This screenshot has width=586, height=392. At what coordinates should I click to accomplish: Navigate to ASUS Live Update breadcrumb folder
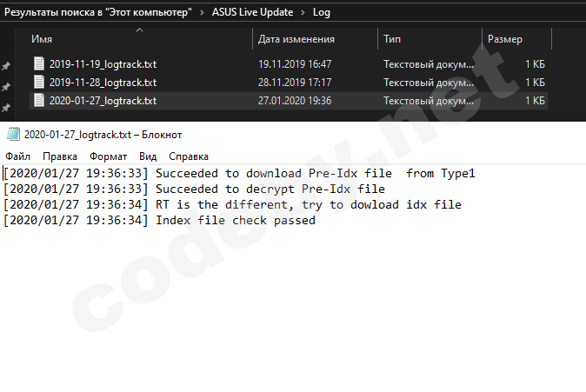tap(256, 12)
